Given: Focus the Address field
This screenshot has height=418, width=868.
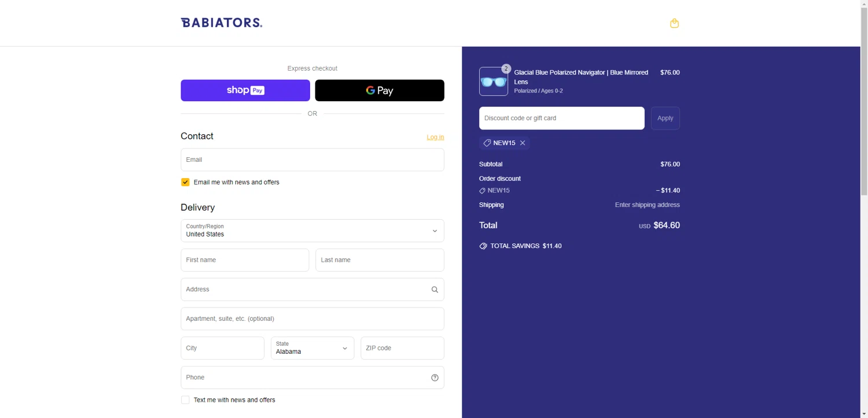Looking at the screenshot, I should (312, 290).
